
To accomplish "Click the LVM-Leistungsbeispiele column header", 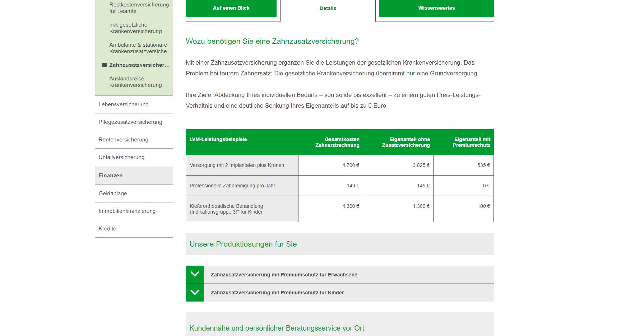I will point(218,139).
